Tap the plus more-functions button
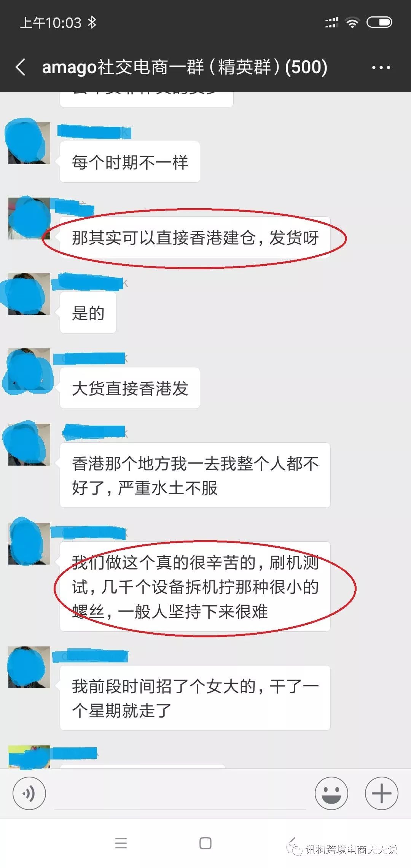The height and width of the screenshot is (868, 411). (x=381, y=794)
